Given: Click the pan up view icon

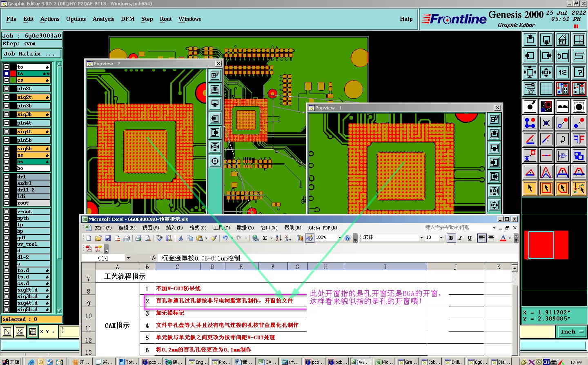Looking at the screenshot, I should pos(530,40).
